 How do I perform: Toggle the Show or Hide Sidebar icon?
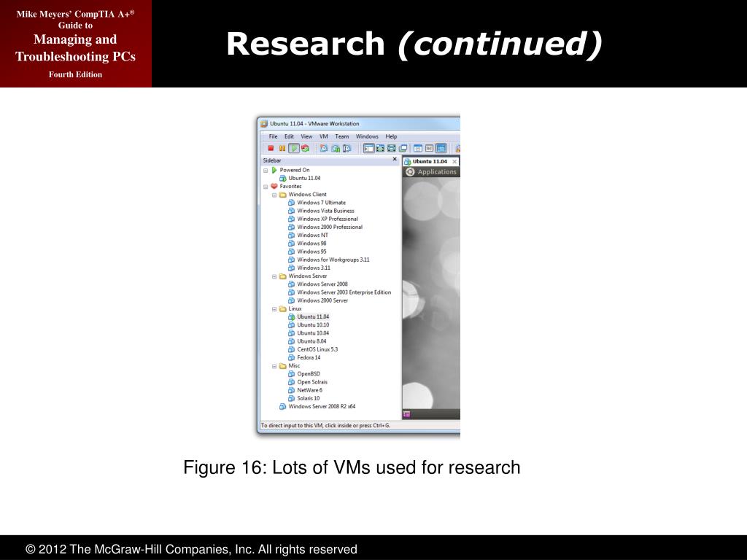368,149
